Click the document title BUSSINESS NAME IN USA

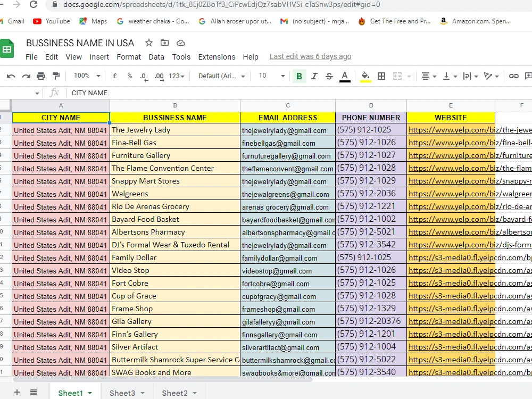80,43
